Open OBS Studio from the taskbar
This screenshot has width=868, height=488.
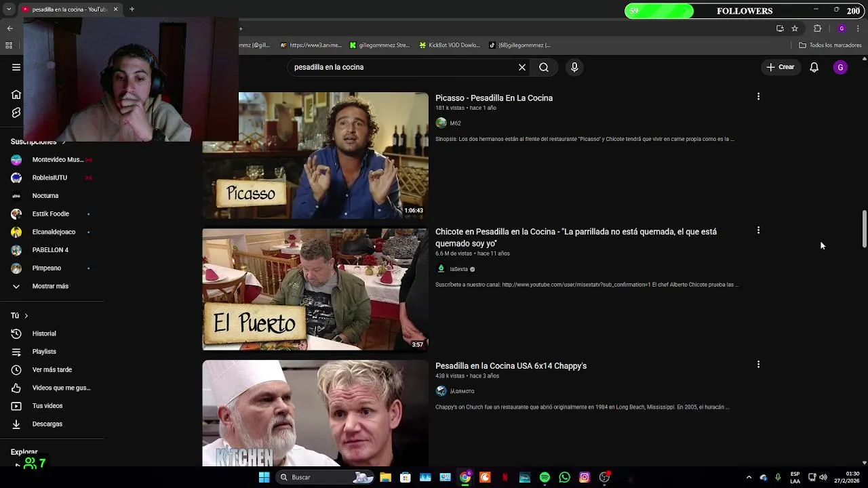point(605,477)
